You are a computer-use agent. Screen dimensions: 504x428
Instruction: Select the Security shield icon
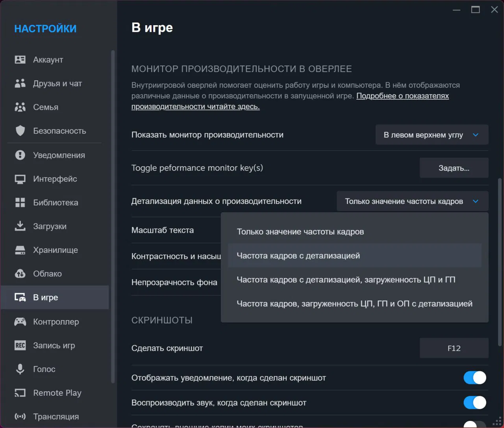20,131
